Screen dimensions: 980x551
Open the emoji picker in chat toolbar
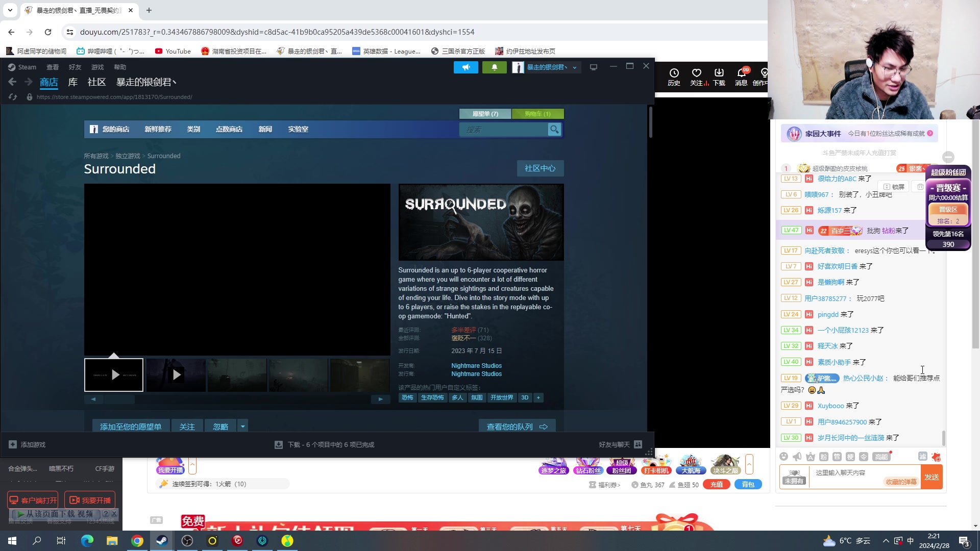click(x=783, y=457)
